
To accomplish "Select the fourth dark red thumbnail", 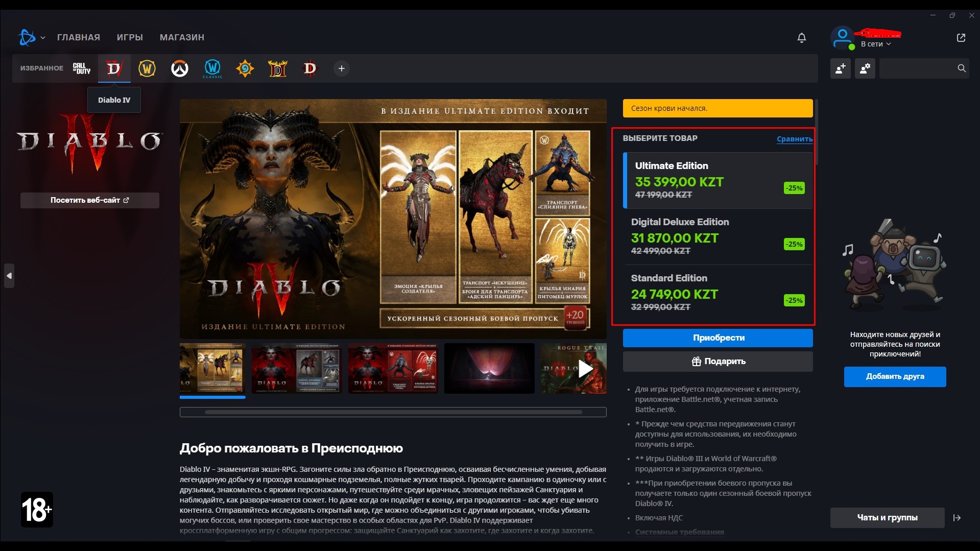I will pos(489,369).
